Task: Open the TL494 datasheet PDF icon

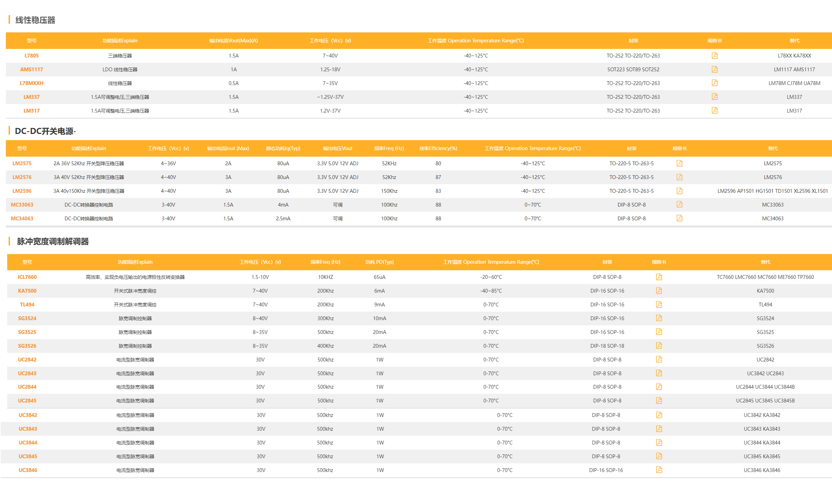Action: pyautogui.click(x=659, y=304)
